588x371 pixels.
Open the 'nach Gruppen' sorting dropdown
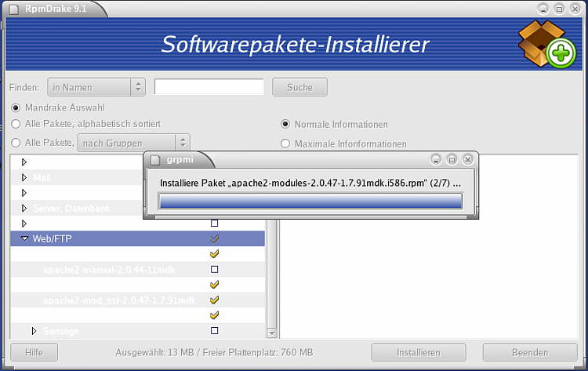(x=134, y=143)
